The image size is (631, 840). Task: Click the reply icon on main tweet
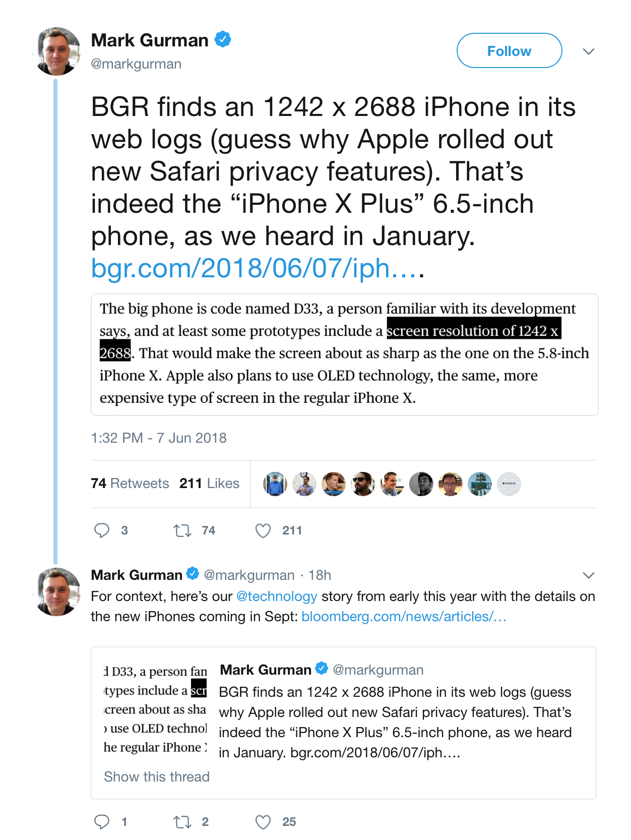[102, 530]
